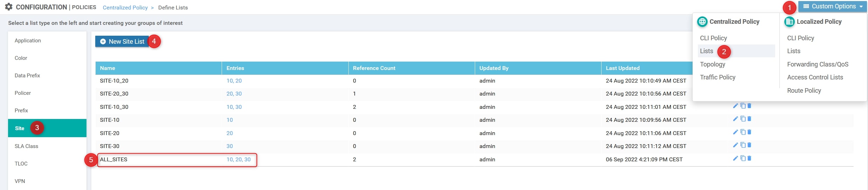868x190 pixels.
Task: Delete SITE-10_30 using its trash icon
Action: [749, 106]
